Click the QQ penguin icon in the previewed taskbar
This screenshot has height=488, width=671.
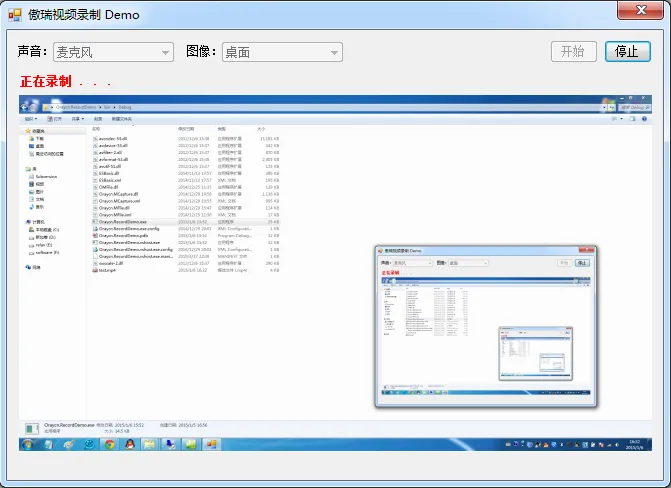pyautogui.click(x=130, y=444)
